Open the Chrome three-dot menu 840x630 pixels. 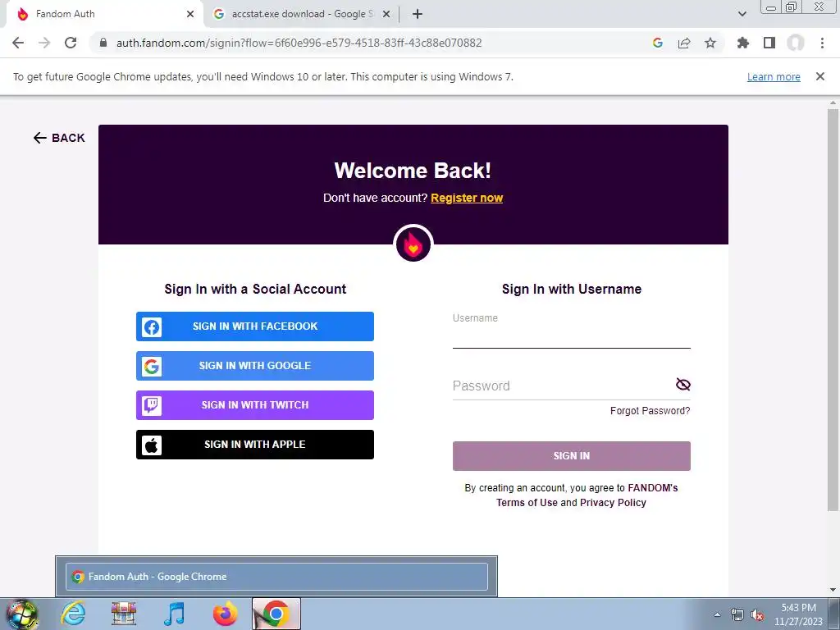click(x=822, y=43)
